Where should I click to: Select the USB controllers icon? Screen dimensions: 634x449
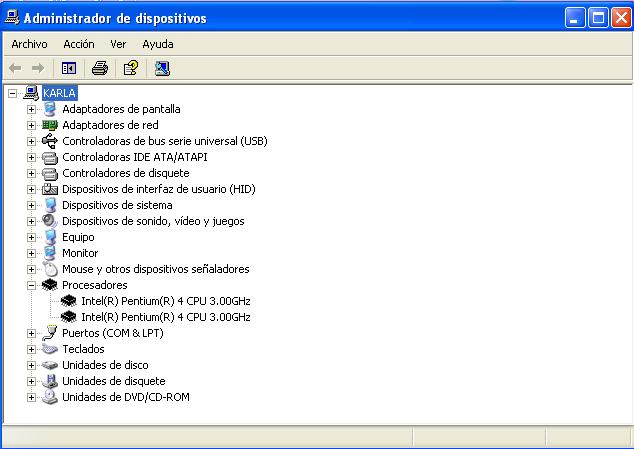pos(50,141)
